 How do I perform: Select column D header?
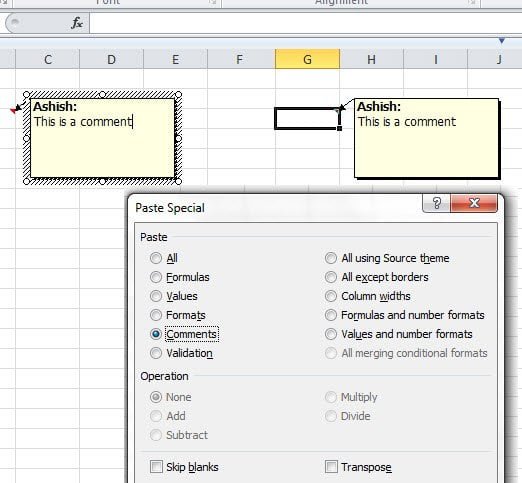point(111,59)
